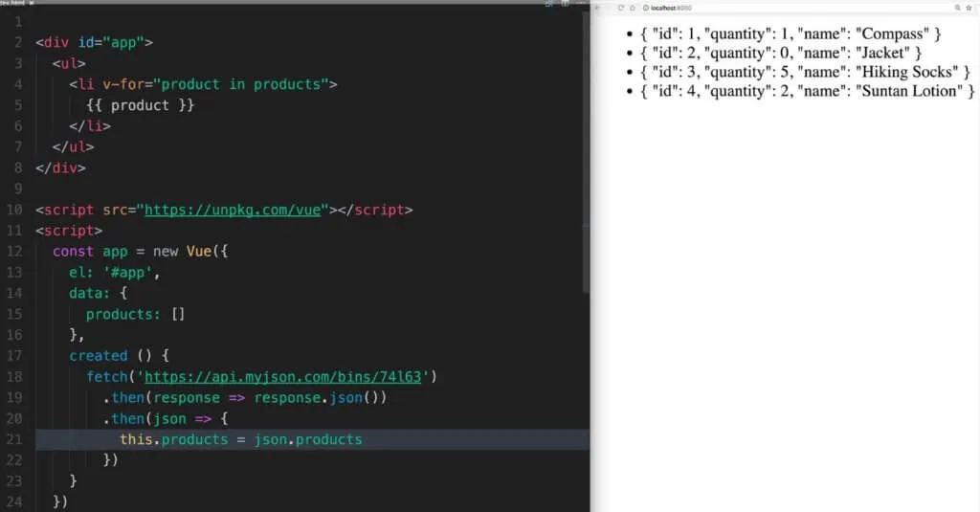Click 'const app = new Vue({' line
Image resolution: width=980 pixels, height=512 pixels.
click(141, 252)
